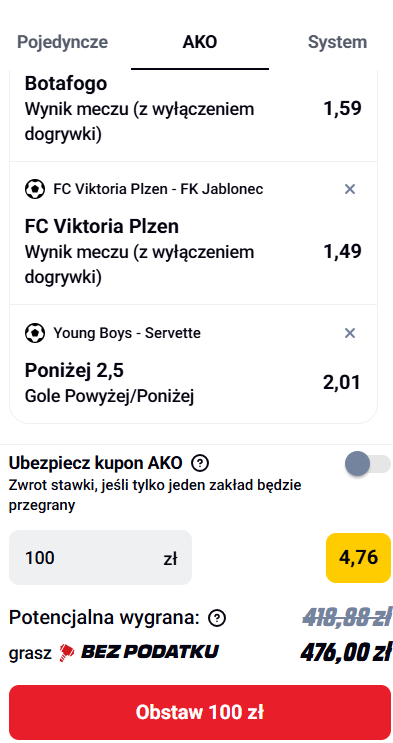Open the Young Boys - Servette match link
The width and height of the screenshot is (393, 743).
coord(127,333)
